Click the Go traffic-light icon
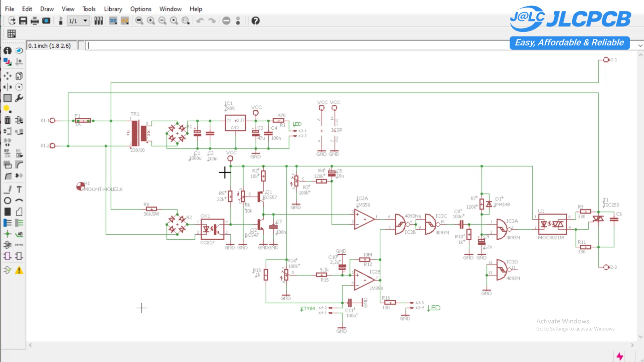Image resolution: width=644 pixels, height=362 pixels. [x=238, y=21]
